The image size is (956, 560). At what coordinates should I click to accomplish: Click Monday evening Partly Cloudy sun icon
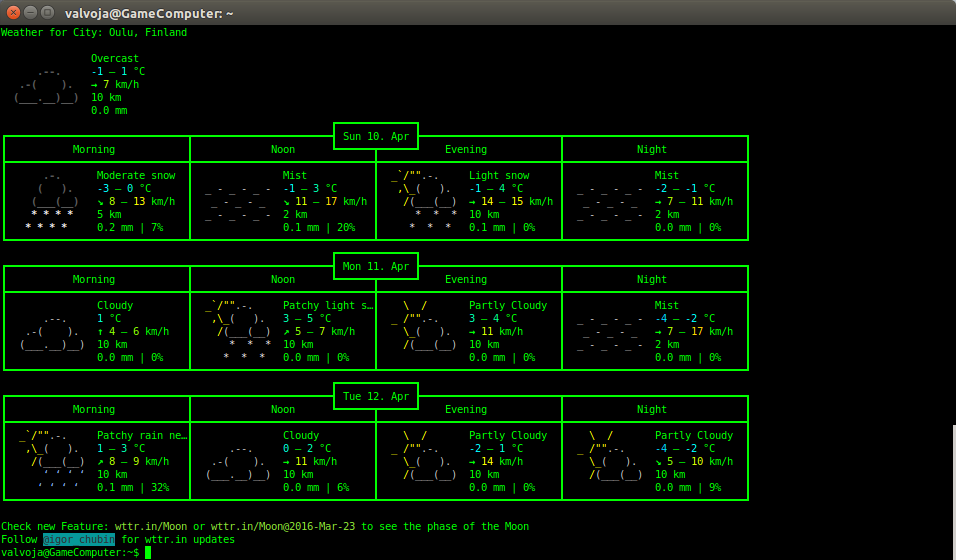[422, 326]
